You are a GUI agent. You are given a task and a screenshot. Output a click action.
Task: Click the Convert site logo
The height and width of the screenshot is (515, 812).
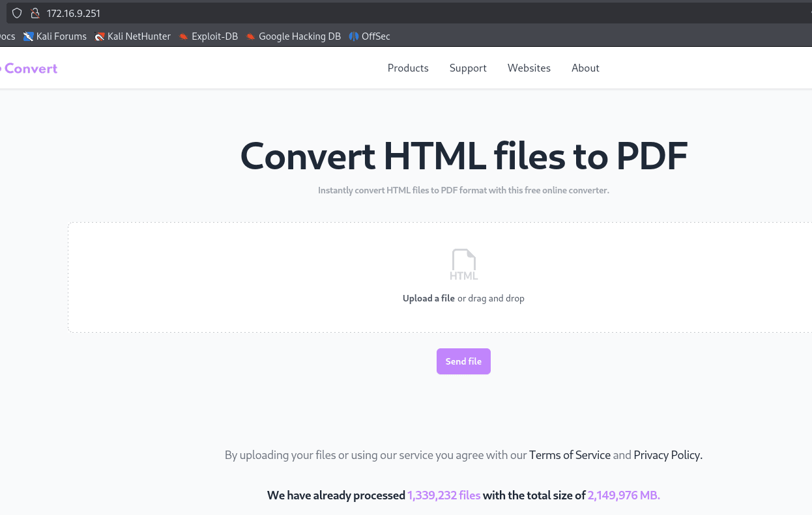pyautogui.click(x=29, y=68)
